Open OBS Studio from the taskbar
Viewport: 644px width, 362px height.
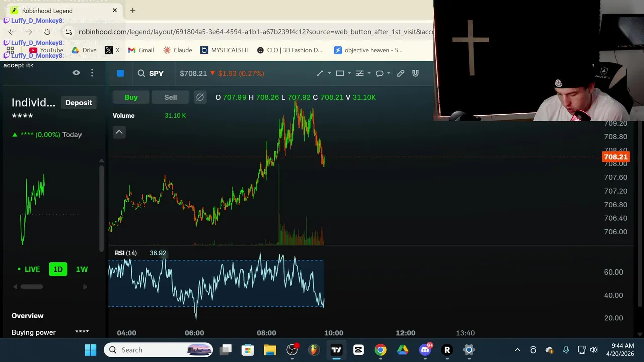coord(292,350)
